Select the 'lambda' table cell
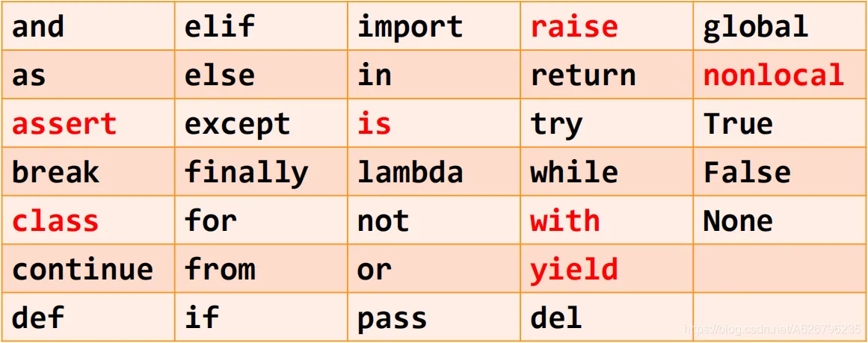Viewport: 868px width, 343px height. tap(434, 172)
